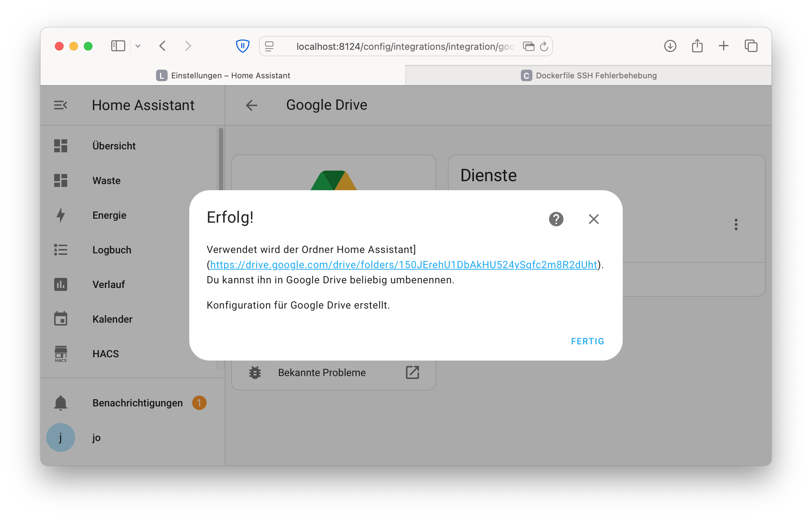Click the help icon in Erfolg dialog
Image resolution: width=812 pixels, height=519 pixels.
pyautogui.click(x=556, y=219)
